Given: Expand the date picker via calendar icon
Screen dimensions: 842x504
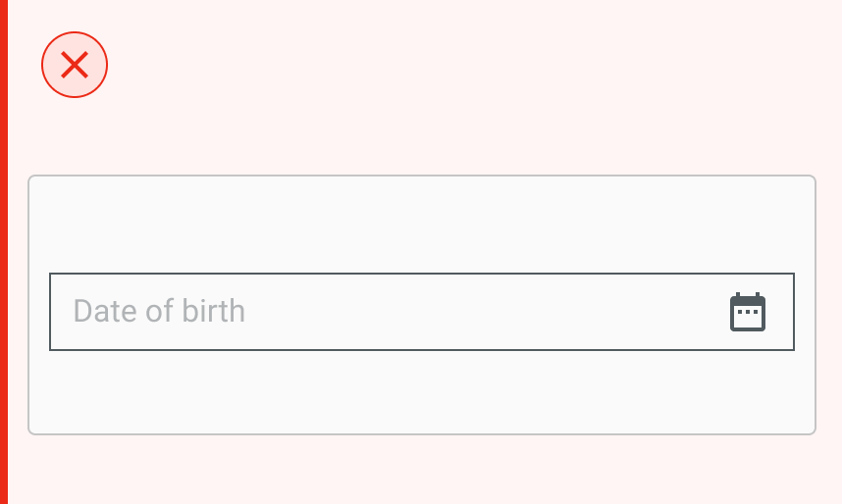Looking at the screenshot, I should pyautogui.click(x=748, y=312).
